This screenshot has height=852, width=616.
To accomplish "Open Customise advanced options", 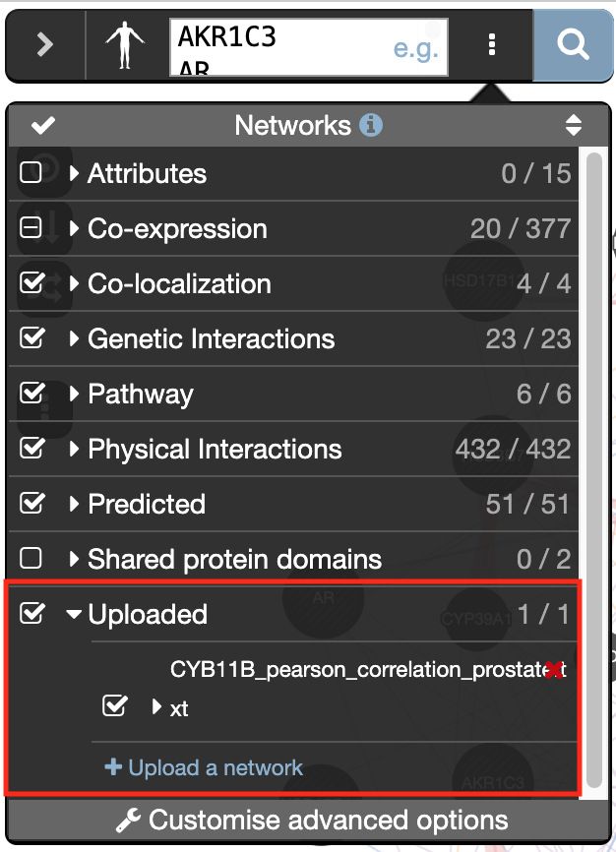I will tap(311, 821).
